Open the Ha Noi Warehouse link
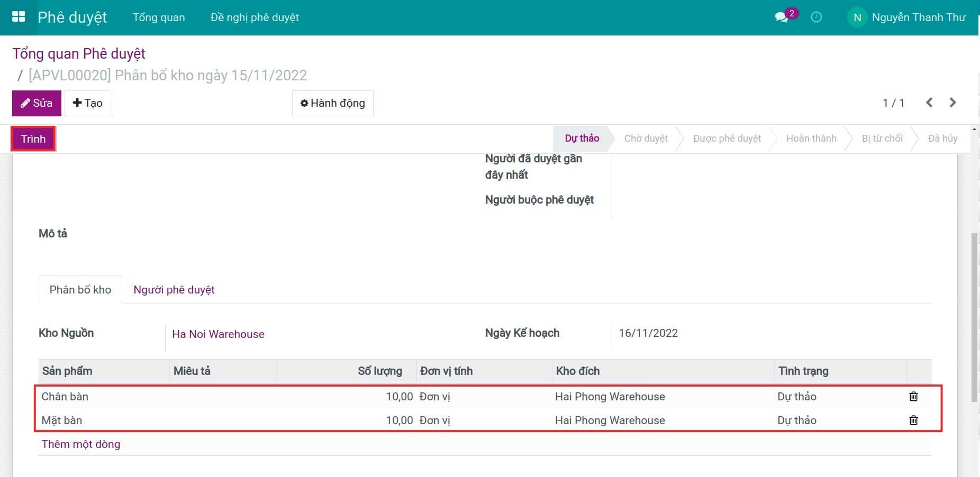Viewport: 980px width, 477px height. click(x=218, y=334)
